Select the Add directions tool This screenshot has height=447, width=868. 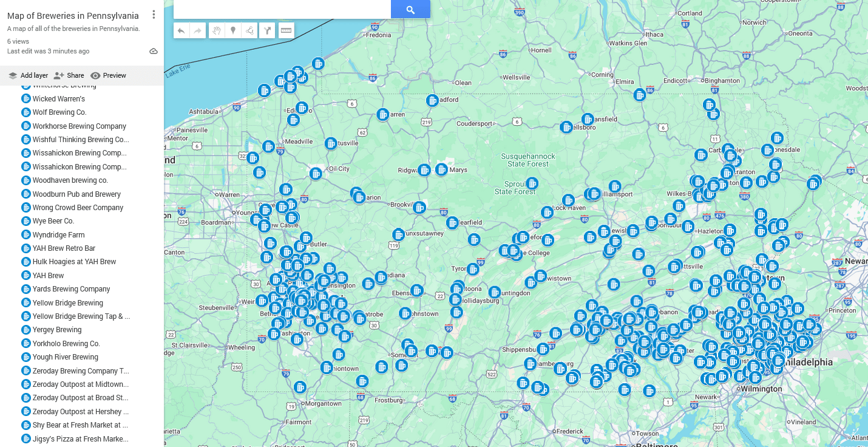267,30
